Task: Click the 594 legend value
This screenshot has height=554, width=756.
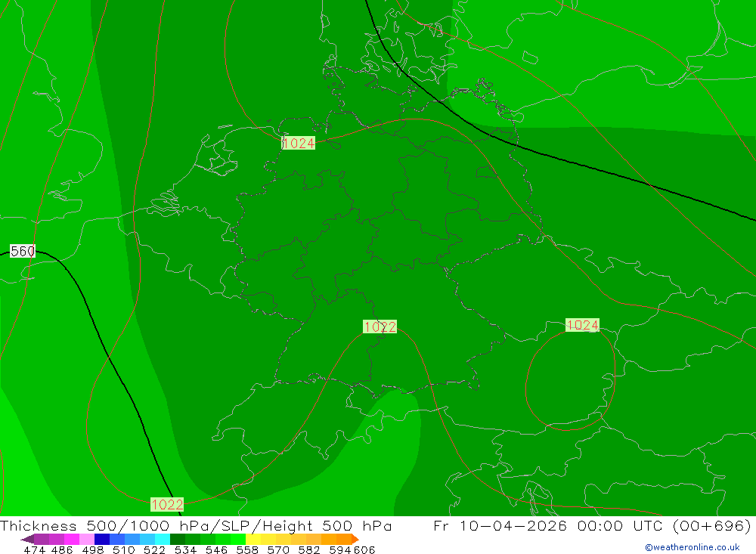Action: point(340,550)
